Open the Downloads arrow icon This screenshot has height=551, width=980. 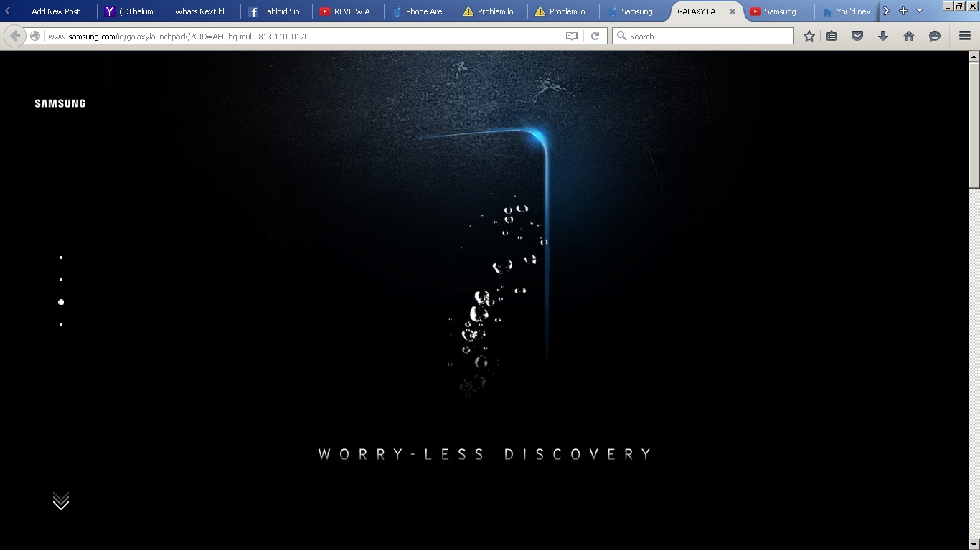click(883, 36)
